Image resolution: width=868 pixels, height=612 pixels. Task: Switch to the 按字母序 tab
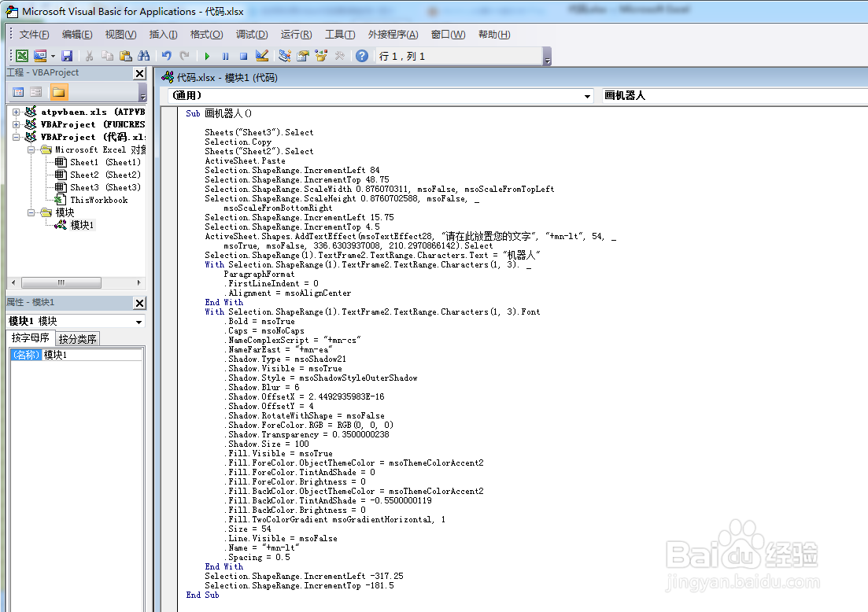(31, 338)
